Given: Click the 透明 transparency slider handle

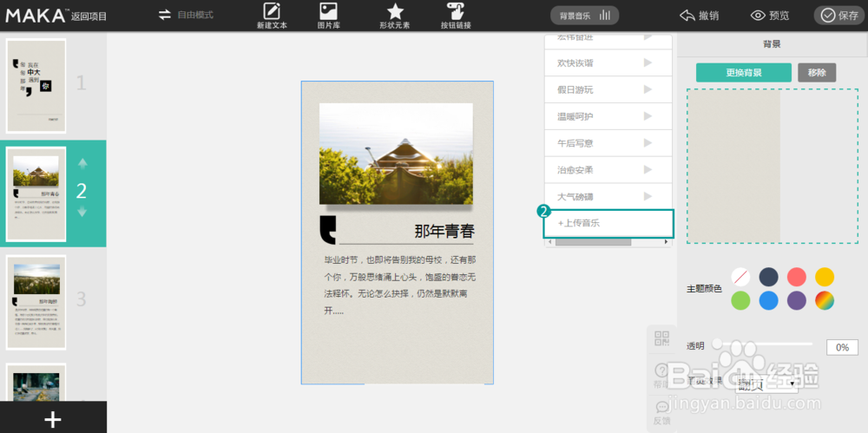Looking at the screenshot, I should (x=717, y=344).
